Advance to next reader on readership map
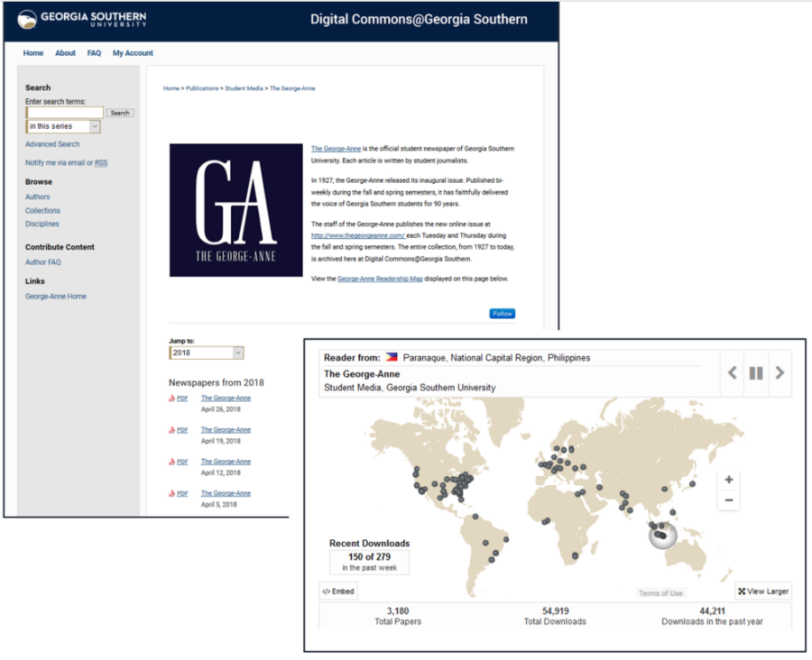 [780, 372]
